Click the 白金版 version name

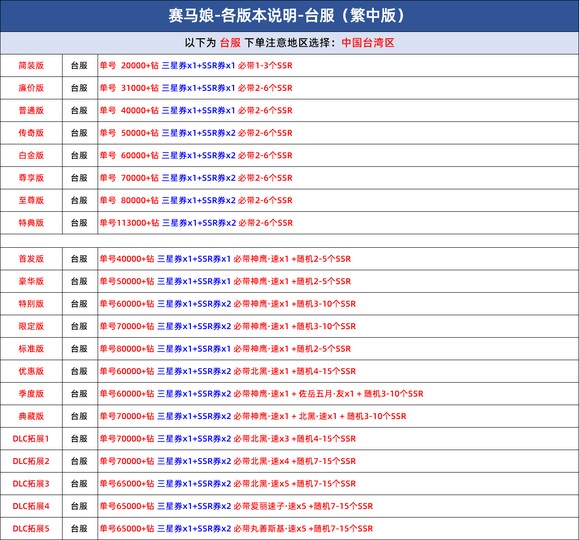point(31,155)
